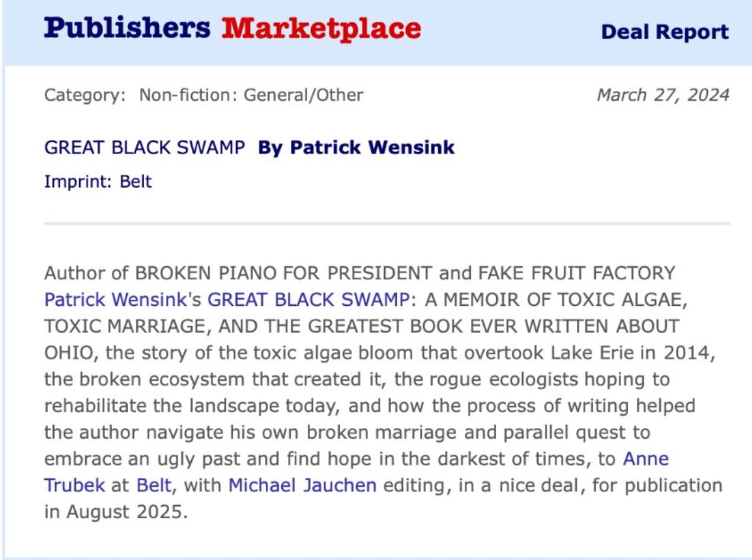Select the Non-fiction: General/Other category value
Image resolution: width=752 pixels, height=560 pixels.
(251, 95)
